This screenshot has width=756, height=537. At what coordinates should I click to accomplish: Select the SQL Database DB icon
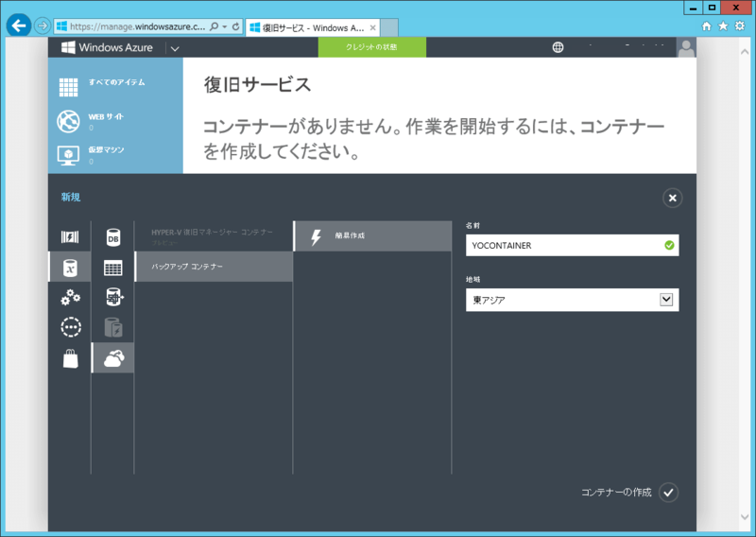112,237
